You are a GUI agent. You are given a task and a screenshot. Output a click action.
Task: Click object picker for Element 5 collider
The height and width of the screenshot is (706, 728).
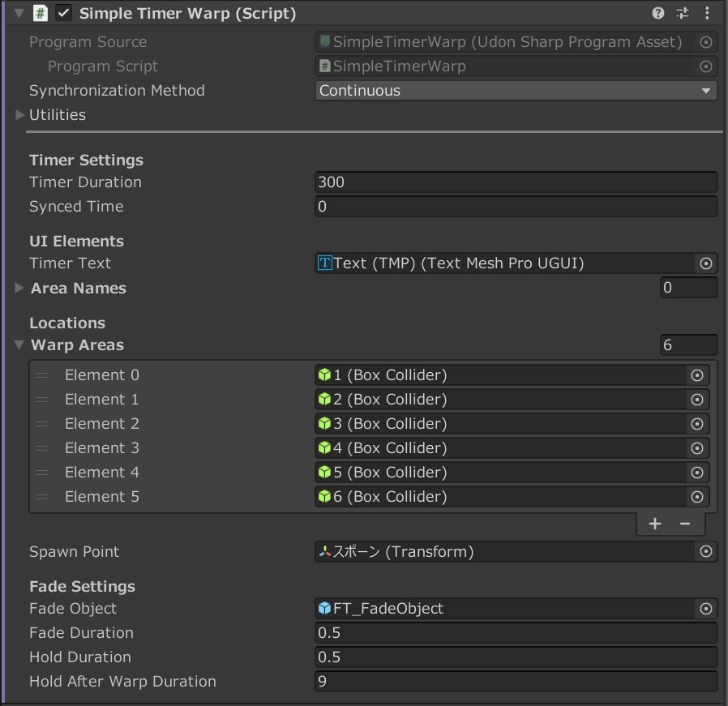point(696,497)
